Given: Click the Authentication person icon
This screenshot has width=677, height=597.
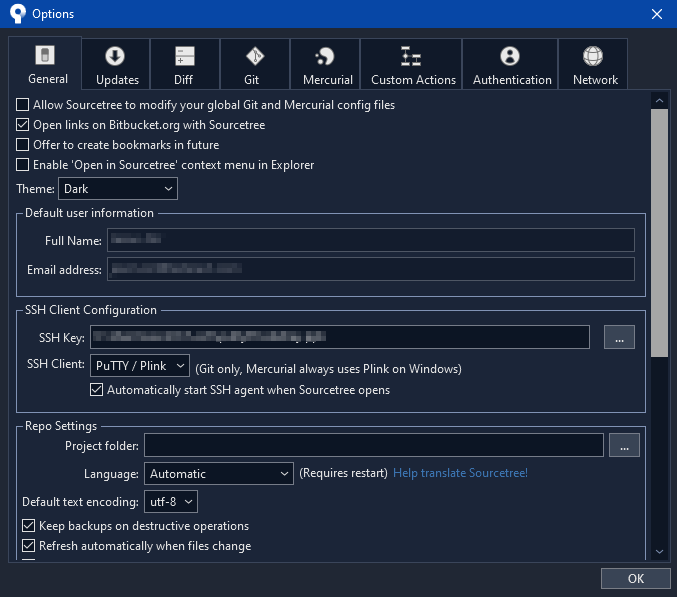Looking at the screenshot, I should (x=510, y=56).
